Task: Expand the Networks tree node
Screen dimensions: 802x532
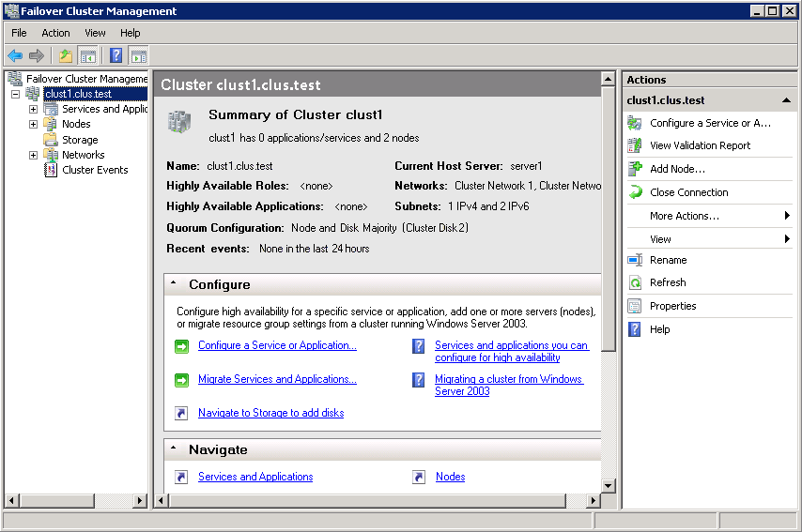Action: click(x=33, y=155)
